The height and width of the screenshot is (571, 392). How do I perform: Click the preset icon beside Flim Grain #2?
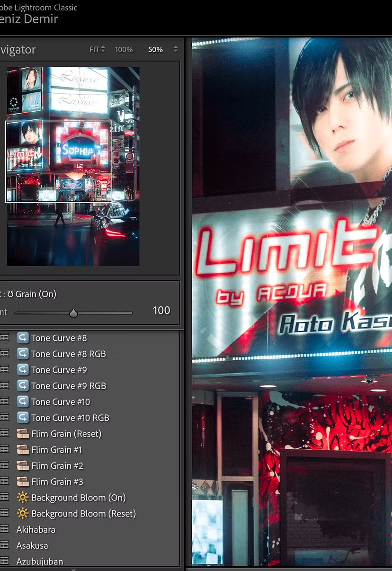(x=4, y=466)
